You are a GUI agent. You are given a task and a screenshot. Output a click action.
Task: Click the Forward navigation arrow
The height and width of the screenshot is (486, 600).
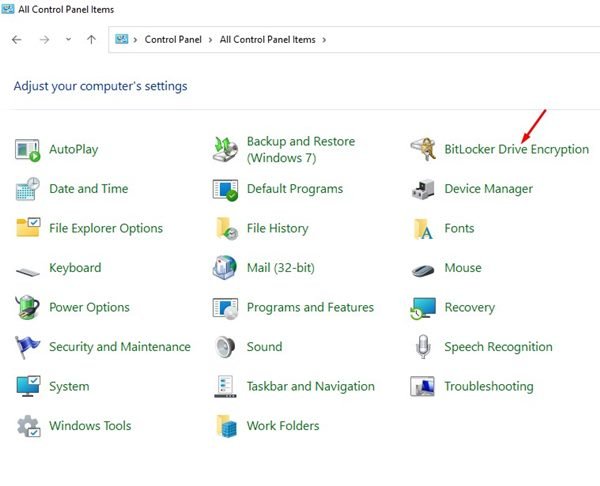tap(45, 39)
